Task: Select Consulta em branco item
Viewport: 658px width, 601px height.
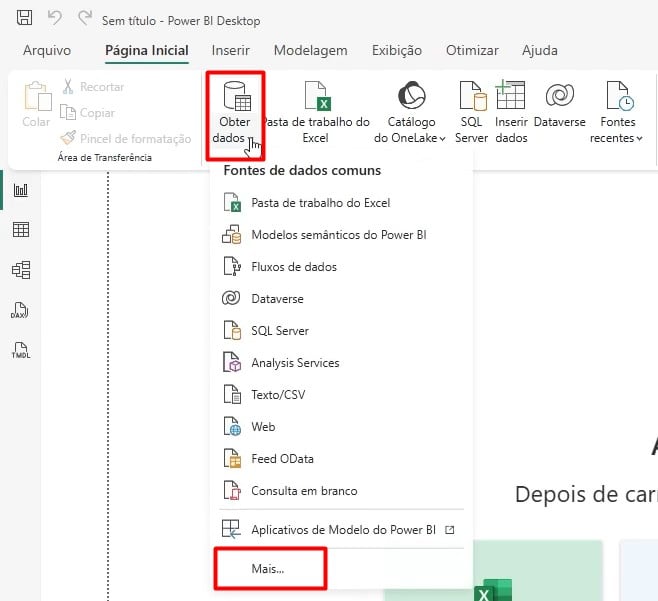Action: (341, 491)
